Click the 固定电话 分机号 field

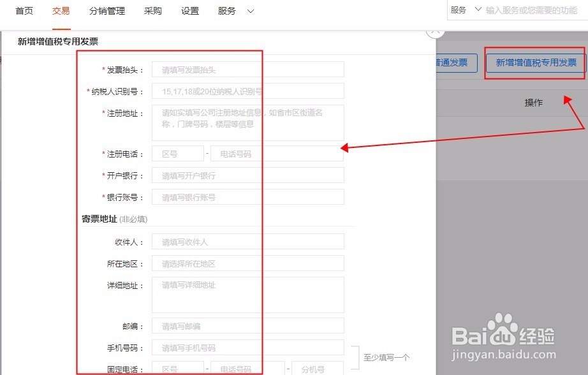[x=318, y=369]
